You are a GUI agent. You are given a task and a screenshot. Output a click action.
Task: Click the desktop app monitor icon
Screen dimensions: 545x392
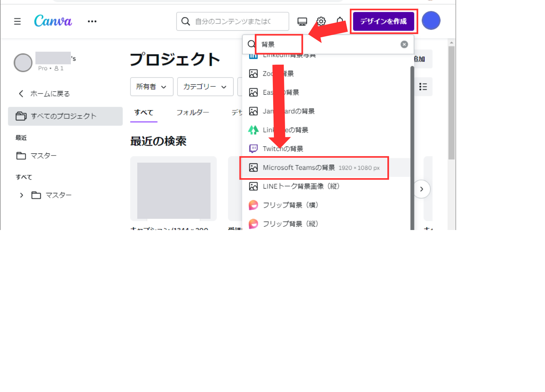(302, 21)
